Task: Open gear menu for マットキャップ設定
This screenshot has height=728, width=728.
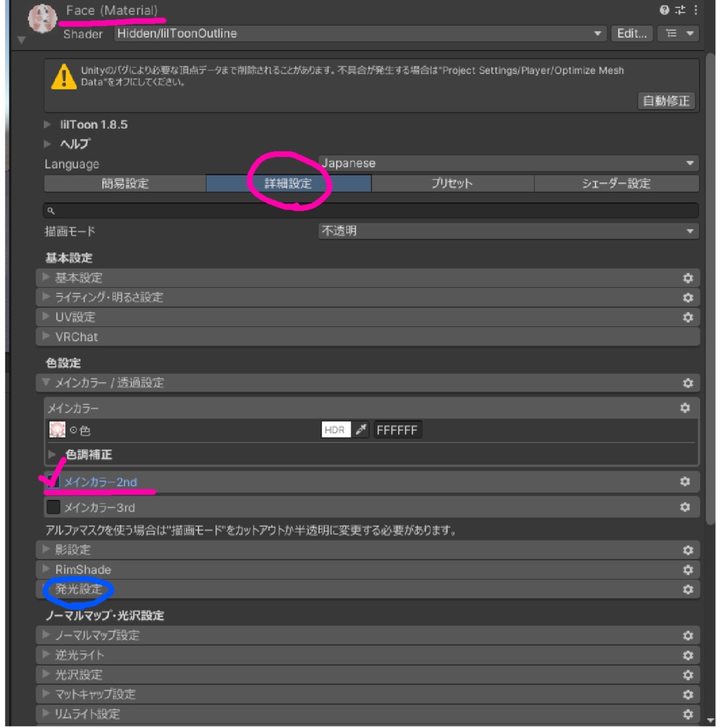Action: tap(687, 695)
